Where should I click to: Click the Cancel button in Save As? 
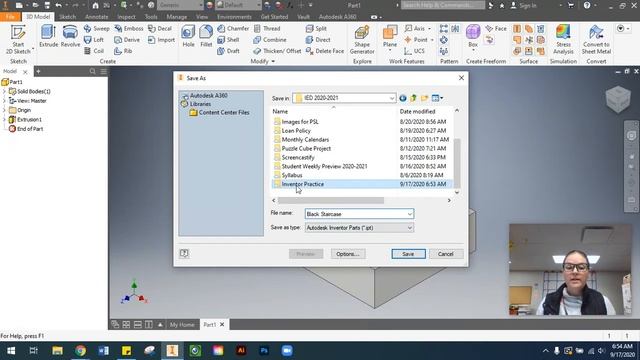tap(446, 254)
